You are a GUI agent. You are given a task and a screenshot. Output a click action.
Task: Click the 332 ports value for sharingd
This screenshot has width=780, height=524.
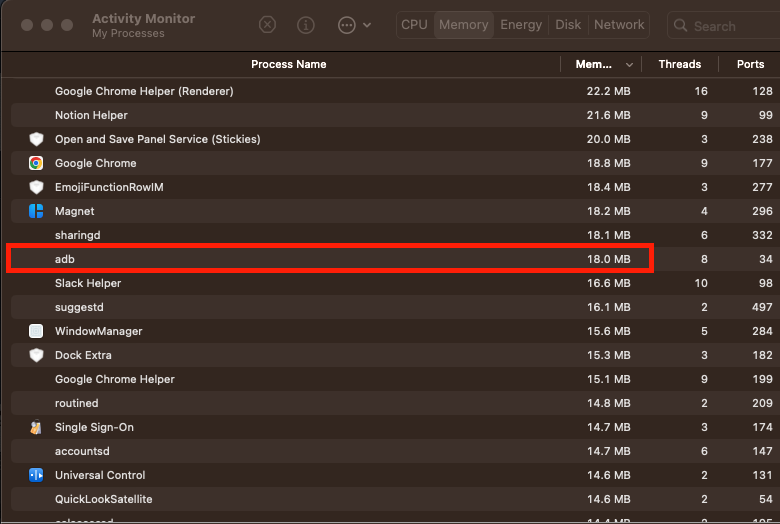coord(762,235)
